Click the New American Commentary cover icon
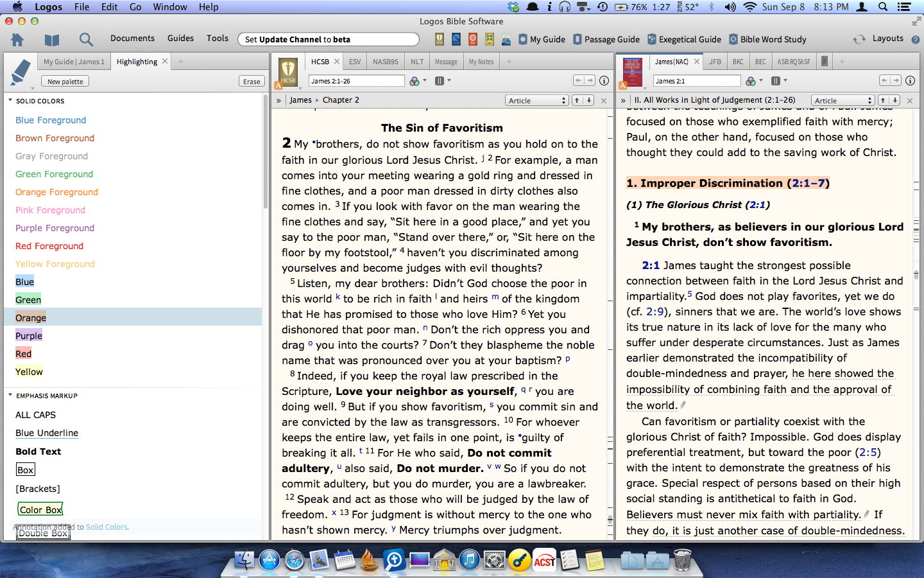924x578 pixels. (x=633, y=73)
